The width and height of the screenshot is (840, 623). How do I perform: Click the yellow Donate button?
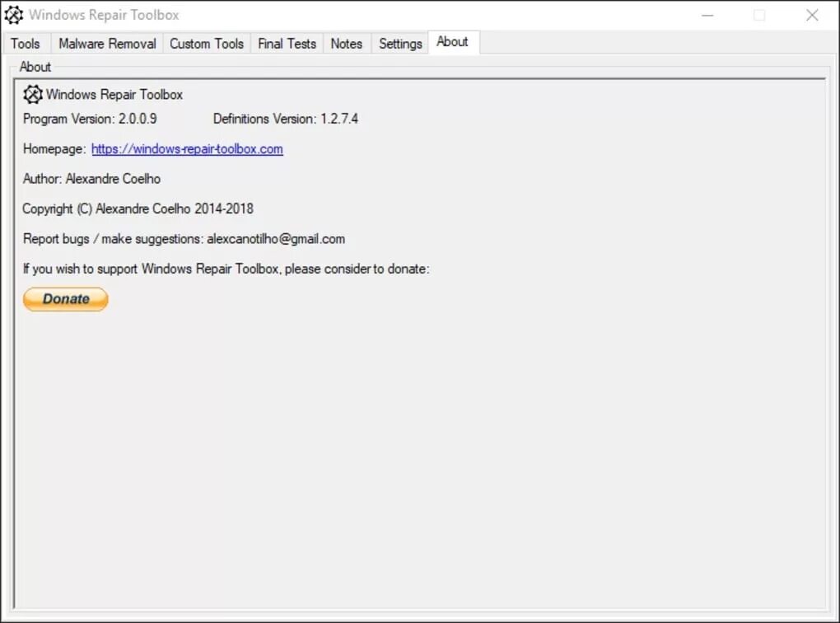[65, 299]
